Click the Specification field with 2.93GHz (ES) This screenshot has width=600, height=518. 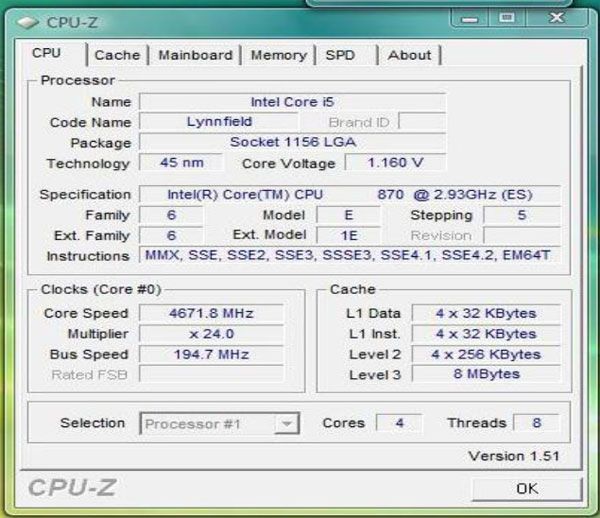[350, 194]
